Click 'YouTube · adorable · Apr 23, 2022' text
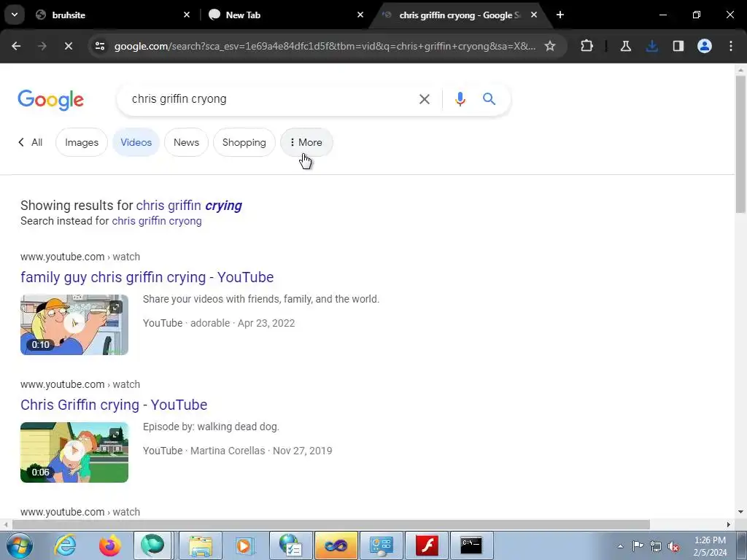Screen dimensions: 747x560 219,323
